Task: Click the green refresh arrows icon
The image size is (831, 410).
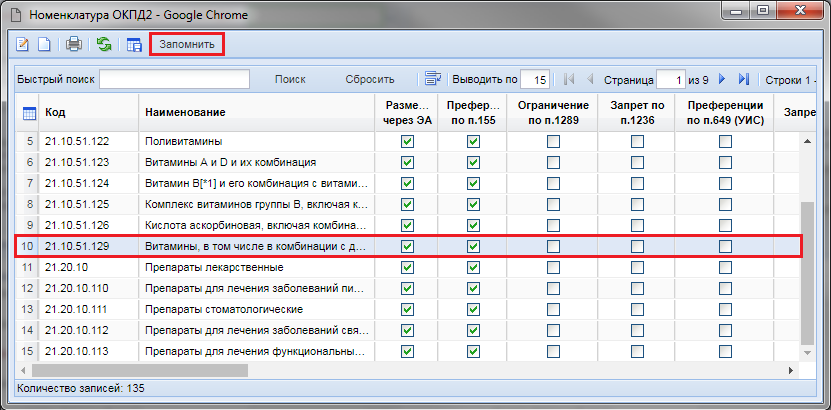Action: point(103,44)
